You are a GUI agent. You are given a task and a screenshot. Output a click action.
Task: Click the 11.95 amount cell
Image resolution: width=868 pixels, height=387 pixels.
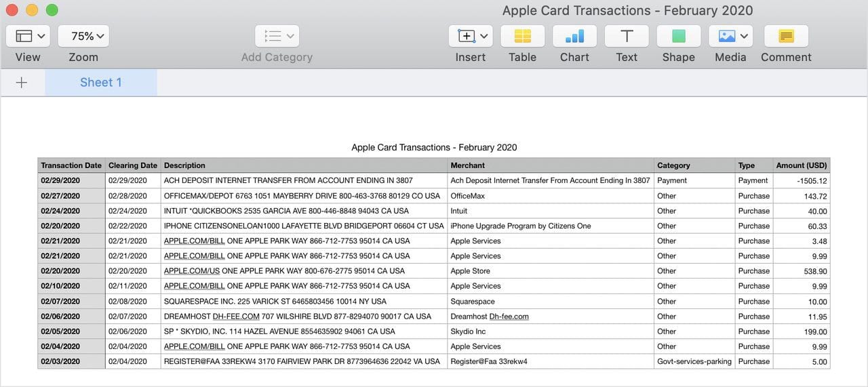(802, 317)
